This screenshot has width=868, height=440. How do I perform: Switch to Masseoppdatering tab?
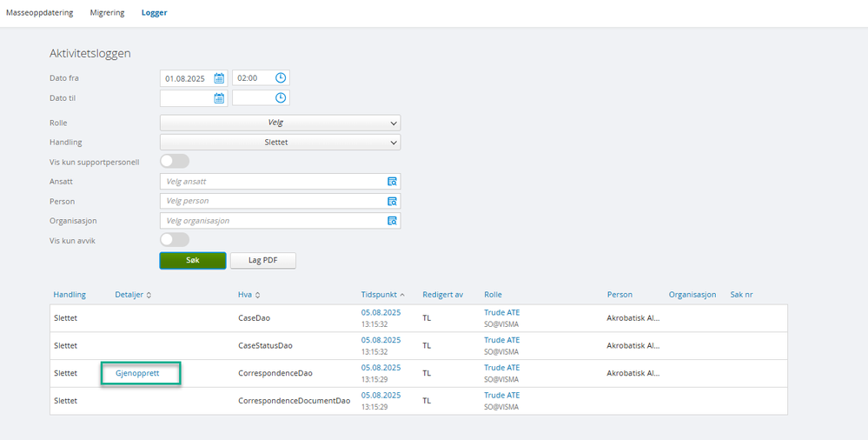[x=39, y=13]
